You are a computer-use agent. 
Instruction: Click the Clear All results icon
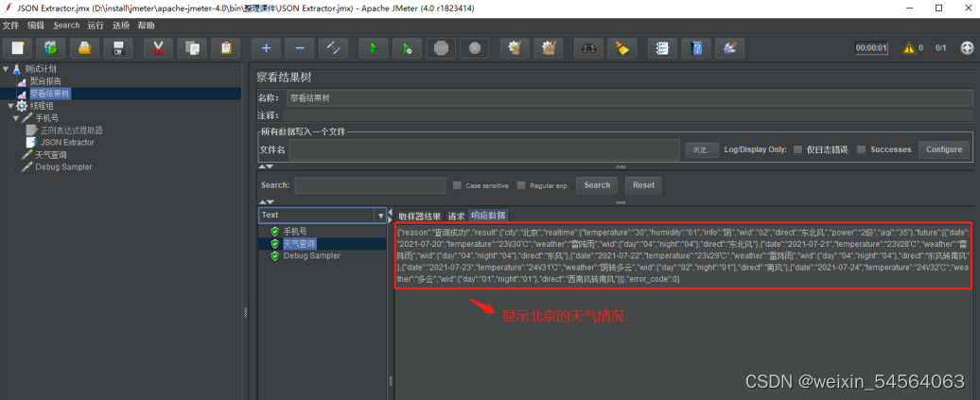(549, 48)
